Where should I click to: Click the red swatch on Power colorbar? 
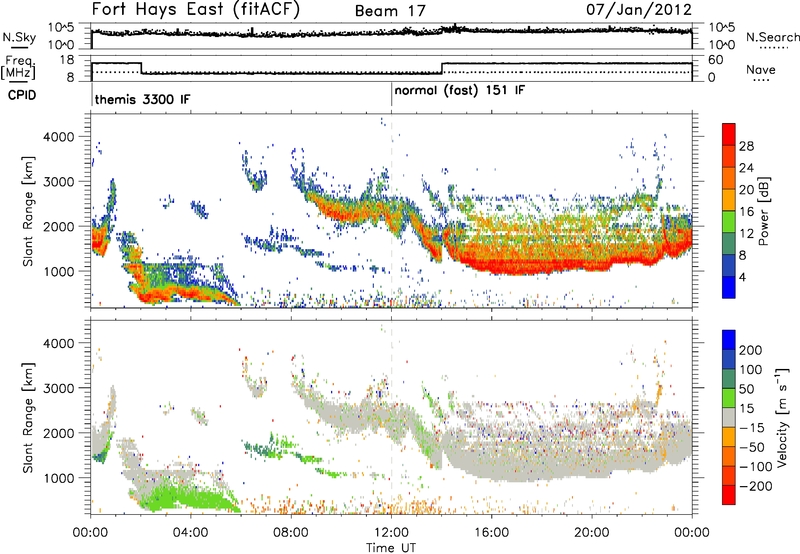click(729, 135)
